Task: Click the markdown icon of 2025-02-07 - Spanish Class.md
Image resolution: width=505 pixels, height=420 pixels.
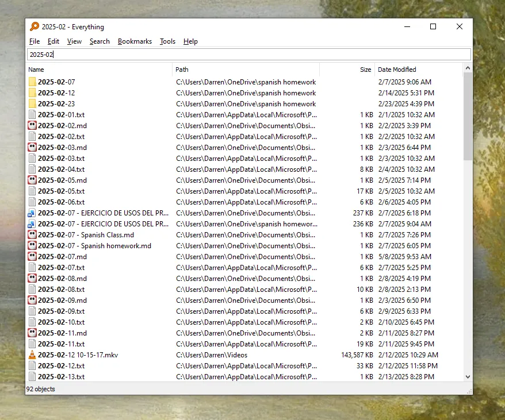Action: point(32,234)
